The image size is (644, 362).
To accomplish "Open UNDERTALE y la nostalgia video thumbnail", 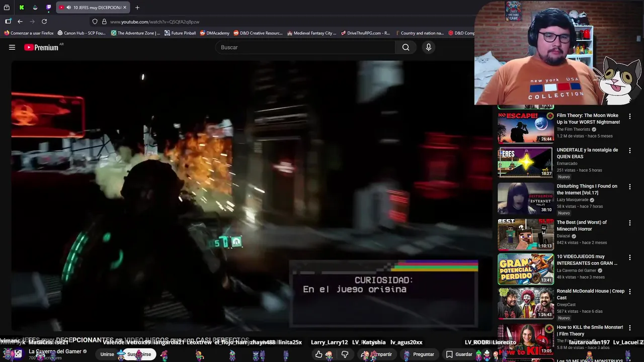I will click(x=525, y=162).
